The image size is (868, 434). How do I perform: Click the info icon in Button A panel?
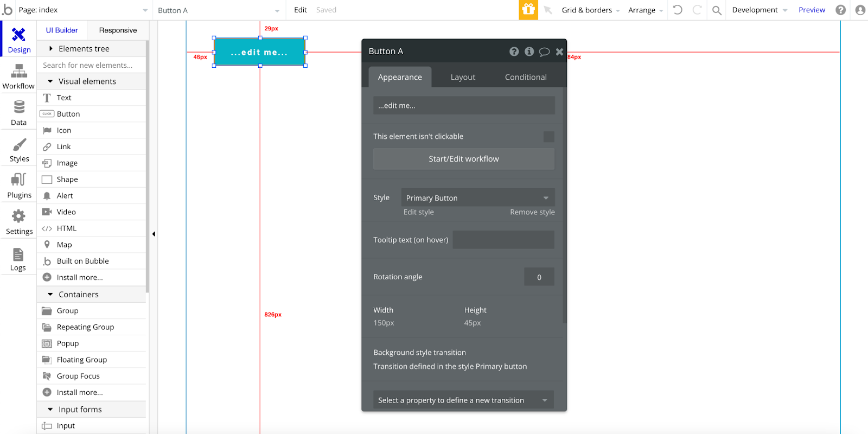pyautogui.click(x=529, y=52)
